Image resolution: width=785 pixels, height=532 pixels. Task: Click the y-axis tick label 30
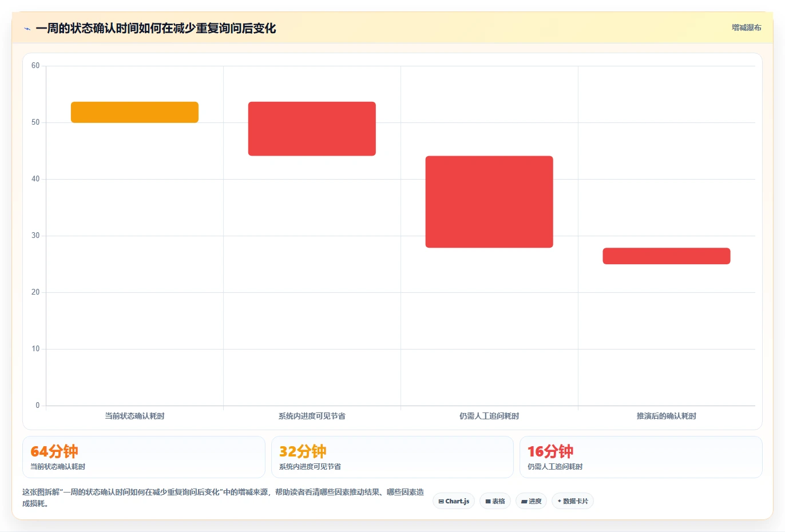tap(35, 236)
